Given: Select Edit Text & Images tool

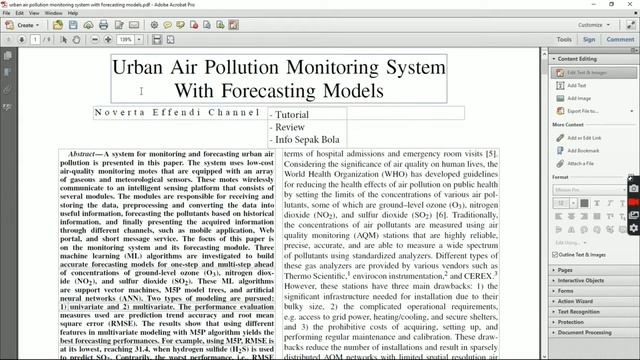Looking at the screenshot, I should click(x=593, y=73).
